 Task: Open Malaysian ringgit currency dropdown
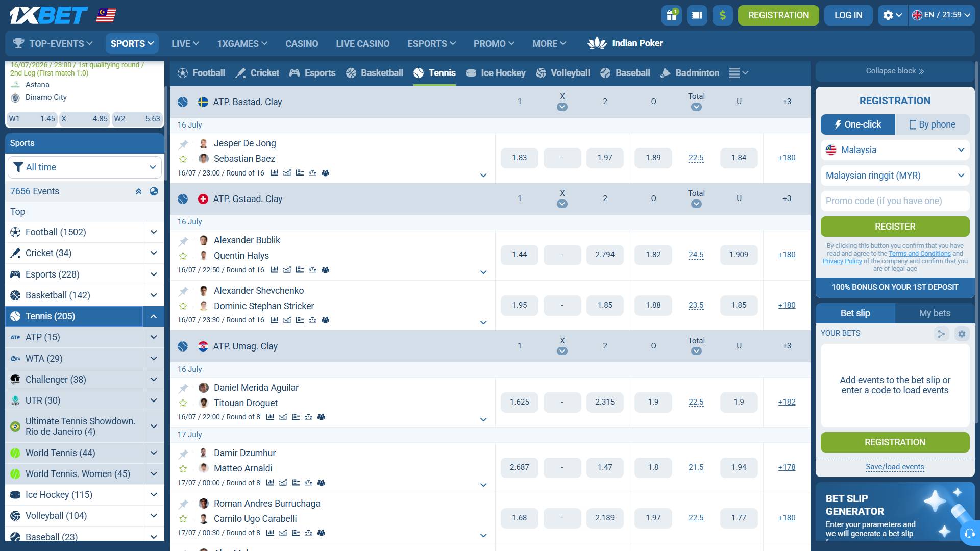click(x=895, y=176)
